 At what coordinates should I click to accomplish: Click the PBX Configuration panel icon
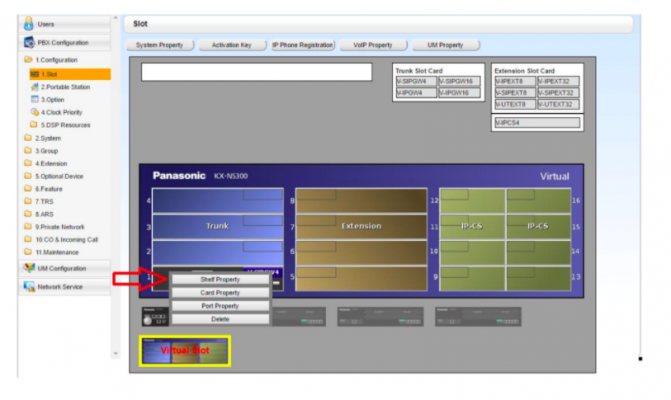(x=29, y=43)
